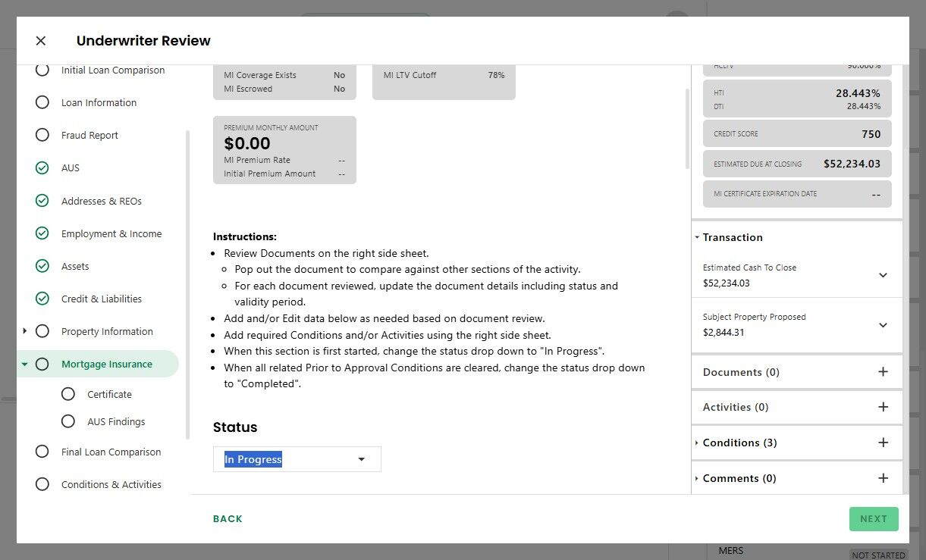
Task: Add a comment using the plus icon
Action: (883, 478)
